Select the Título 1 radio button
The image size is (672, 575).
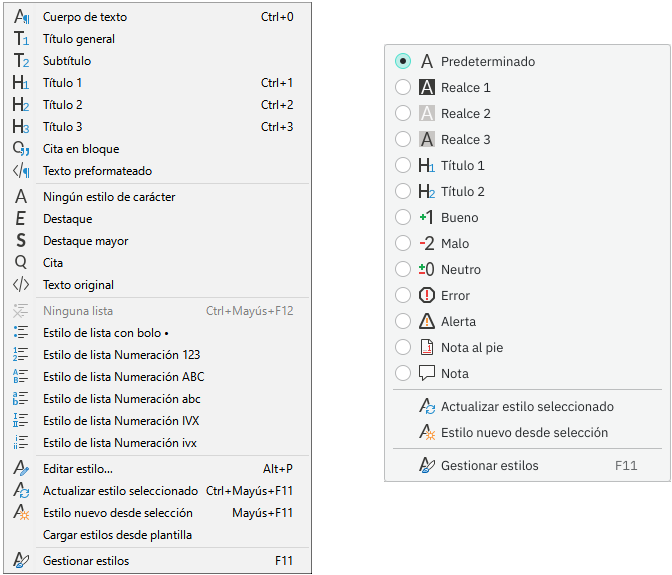point(403,165)
